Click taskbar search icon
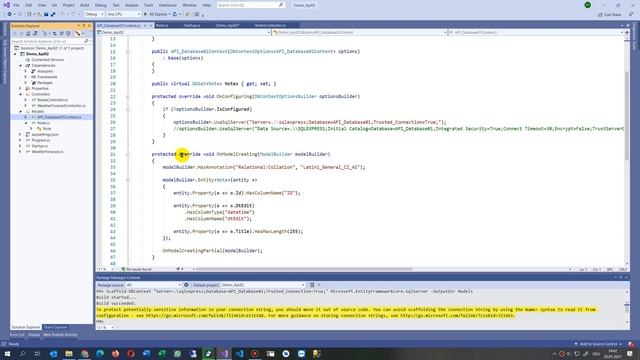 (x=22, y=354)
